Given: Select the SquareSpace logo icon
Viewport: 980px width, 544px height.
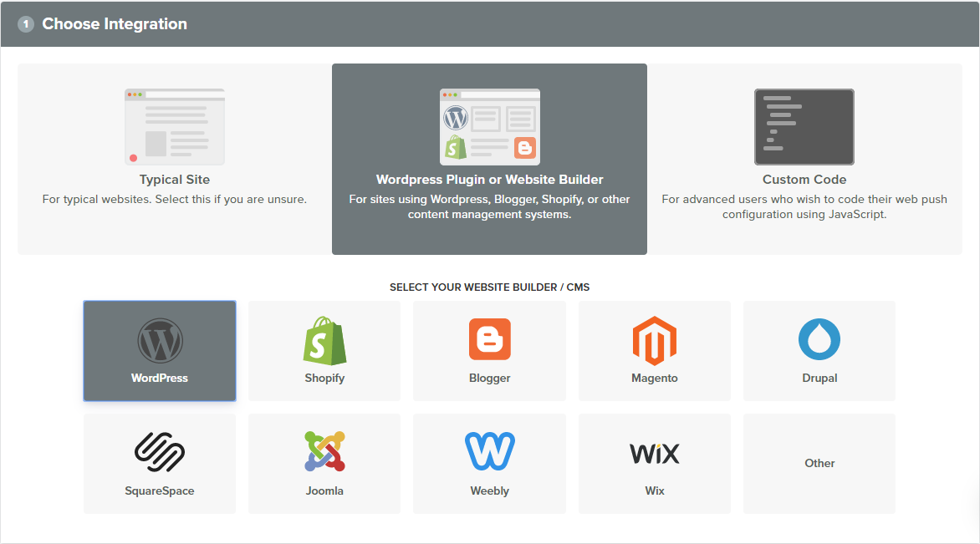Looking at the screenshot, I should click(160, 452).
